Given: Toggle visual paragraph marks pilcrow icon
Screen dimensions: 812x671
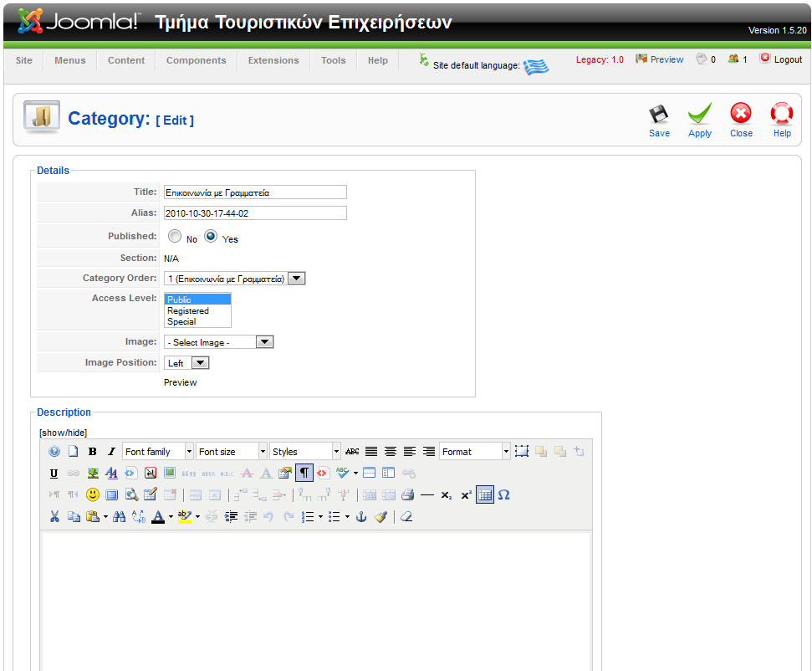Looking at the screenshot, I should pos(304,473).
